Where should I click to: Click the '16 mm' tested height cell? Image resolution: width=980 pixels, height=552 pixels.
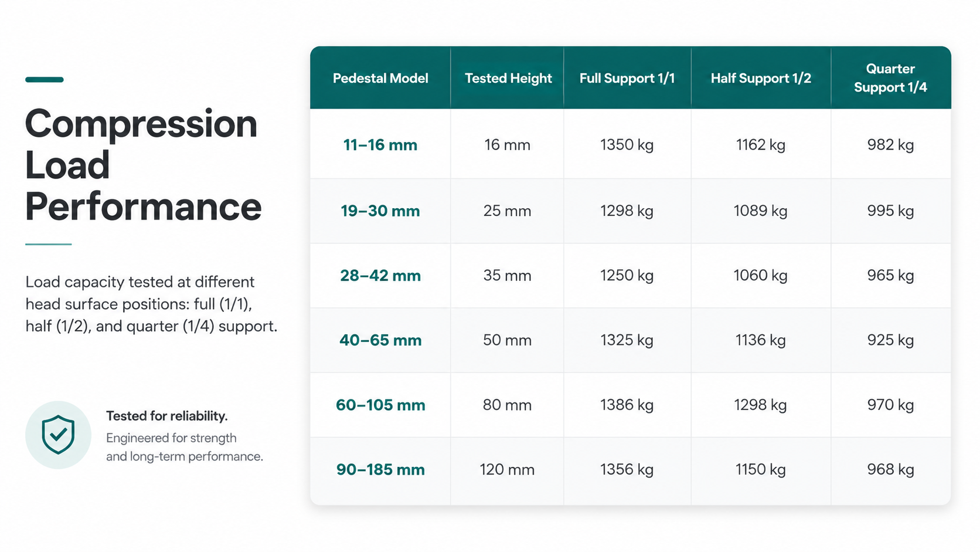point(507,145)
